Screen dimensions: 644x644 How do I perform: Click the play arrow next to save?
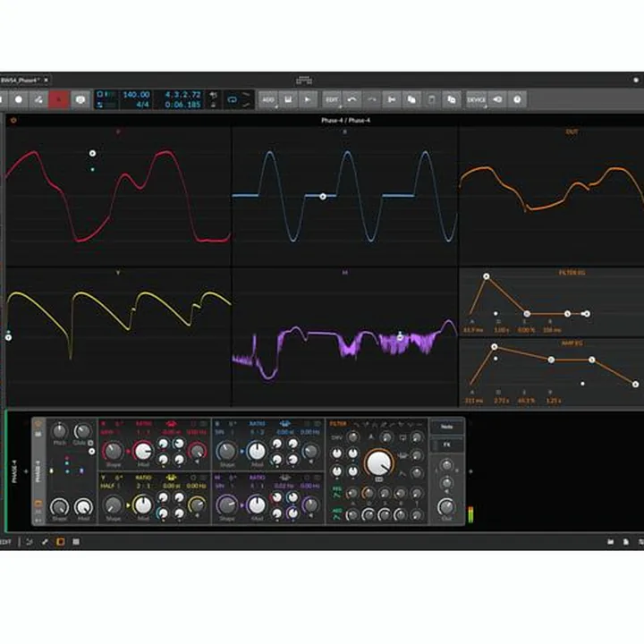coord(307,99)
